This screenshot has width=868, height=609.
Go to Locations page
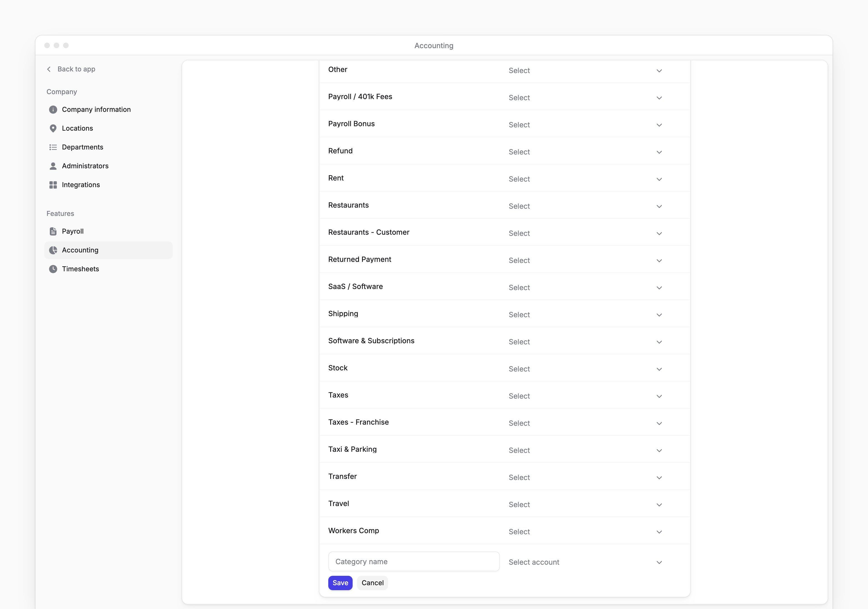click(x=108, y=128)
